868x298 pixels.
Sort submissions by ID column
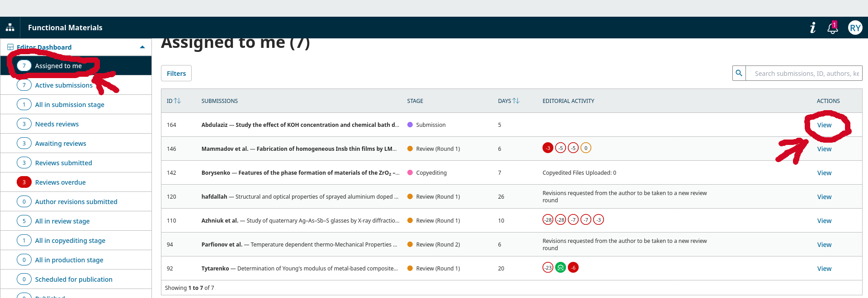tap(174, 101)
